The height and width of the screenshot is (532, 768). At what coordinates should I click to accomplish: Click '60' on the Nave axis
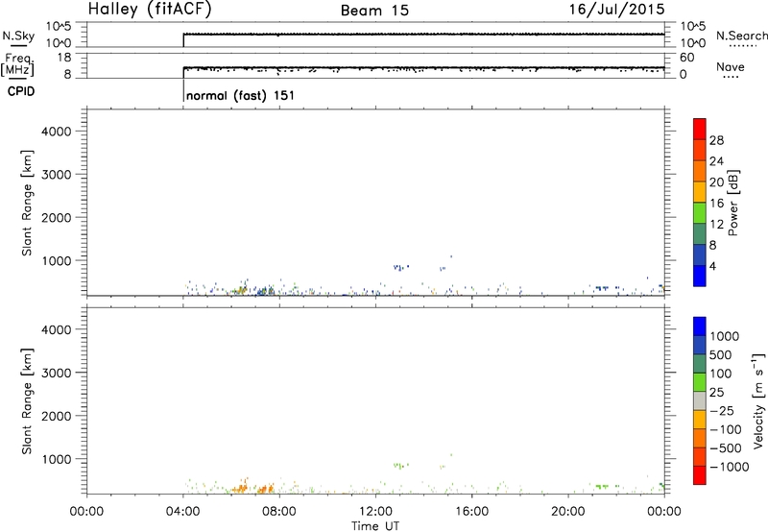click(686, 58)
